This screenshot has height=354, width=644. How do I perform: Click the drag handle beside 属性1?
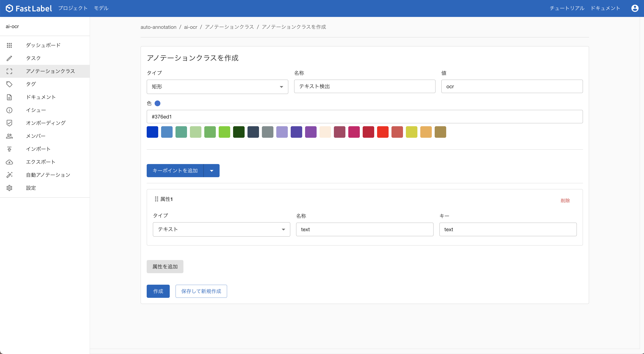click(x=156, y=199)
